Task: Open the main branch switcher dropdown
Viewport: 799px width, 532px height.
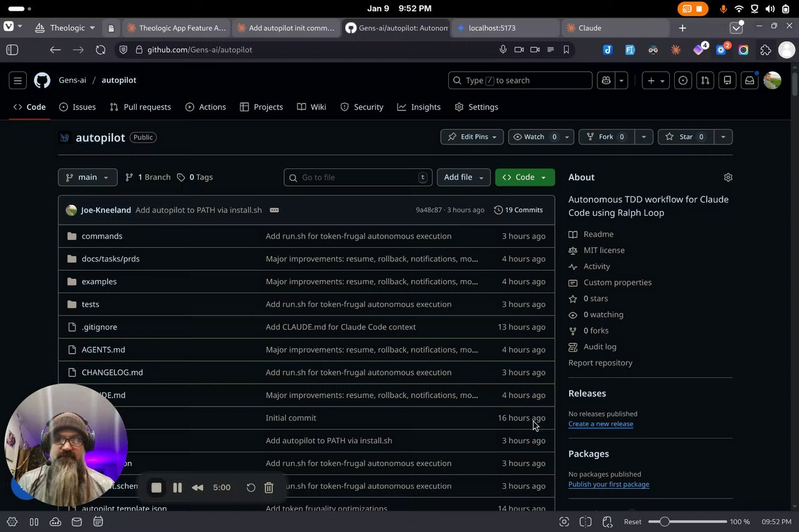Action: [x=87, y=177]
